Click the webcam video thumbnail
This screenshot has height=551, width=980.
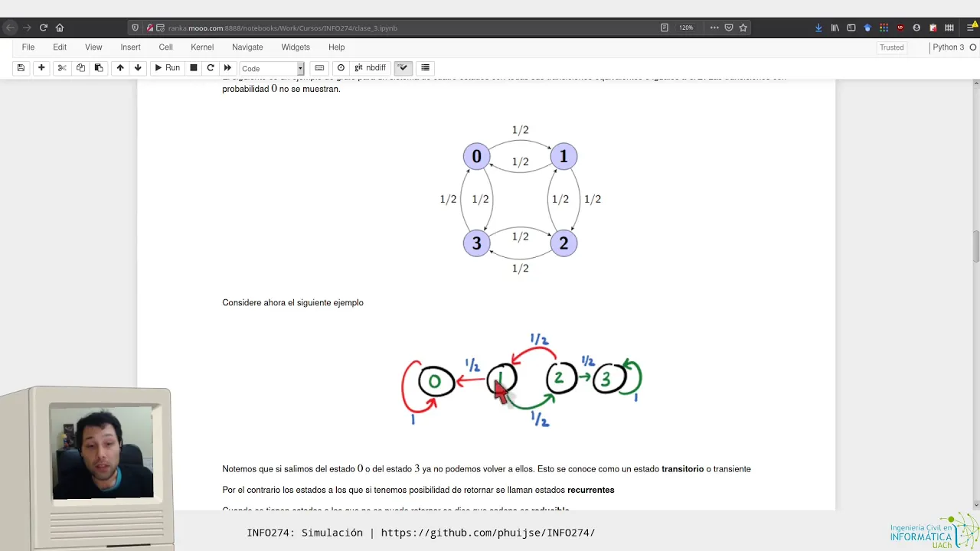click(x=101, y=452)
